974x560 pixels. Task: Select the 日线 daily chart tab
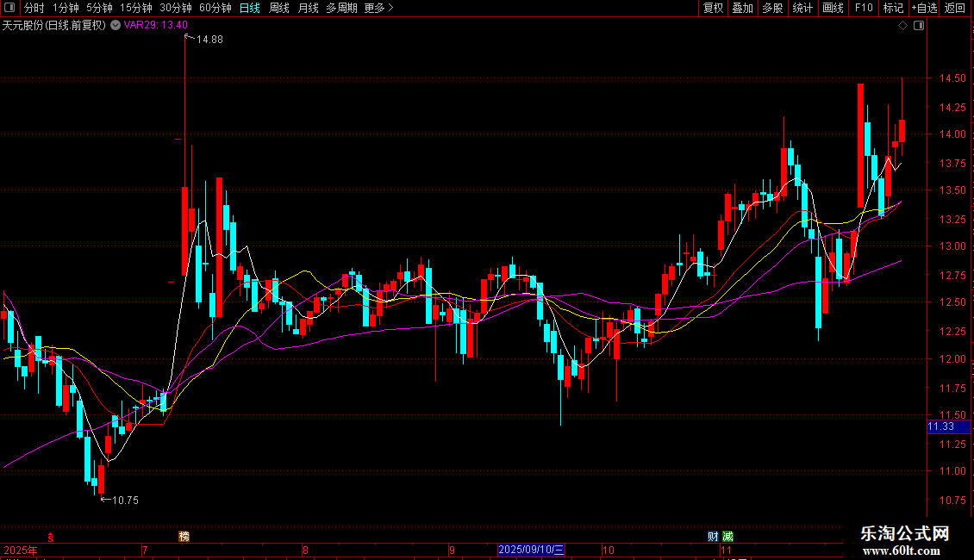coord(250,8)
